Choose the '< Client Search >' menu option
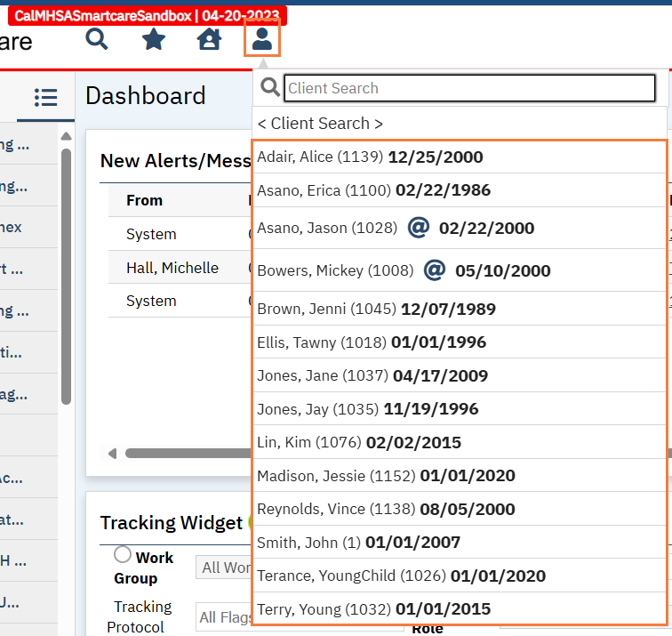Viewport: 672px width, 636px height. [320, 124]
